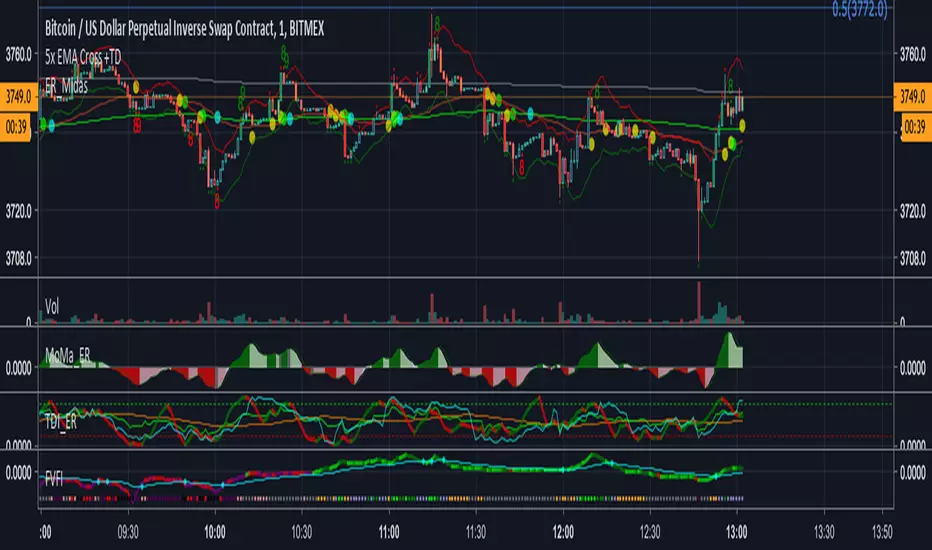Select the MoMa_ER indicator label
This screenshot has height=550, width=932.
[x=68, y=356]
